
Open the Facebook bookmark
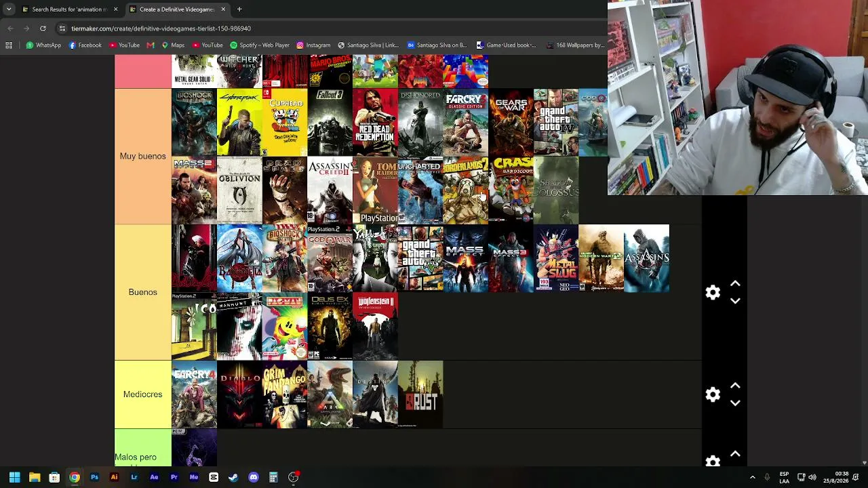tap(85, 45)
